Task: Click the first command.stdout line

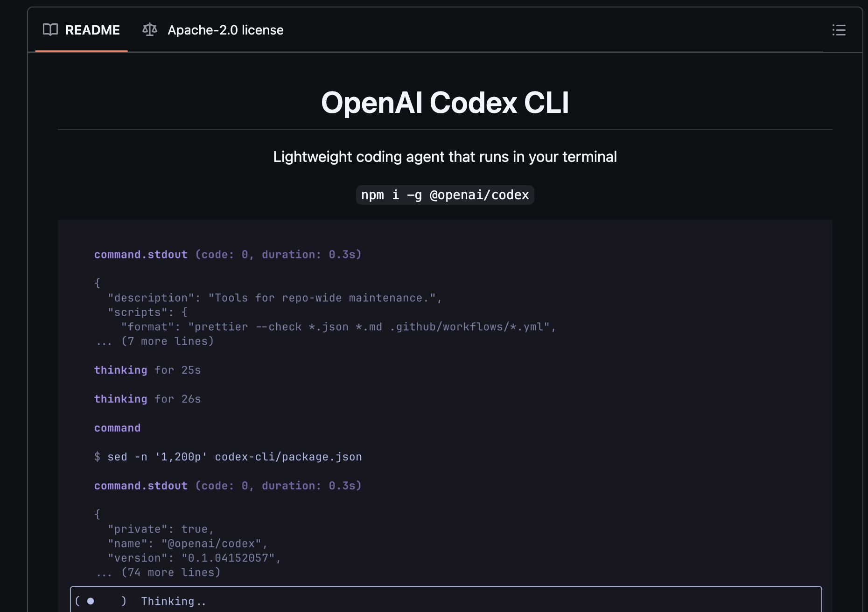Action: (x=228, y=255)
